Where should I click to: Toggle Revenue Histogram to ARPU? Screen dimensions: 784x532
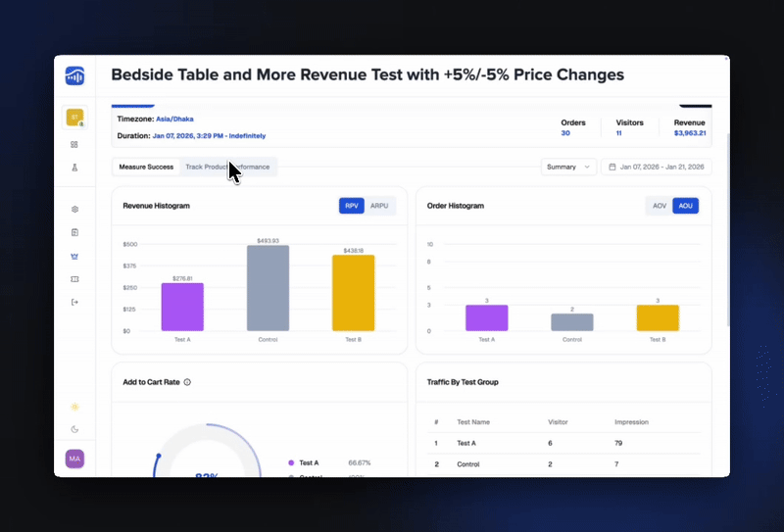pos(379,206)
